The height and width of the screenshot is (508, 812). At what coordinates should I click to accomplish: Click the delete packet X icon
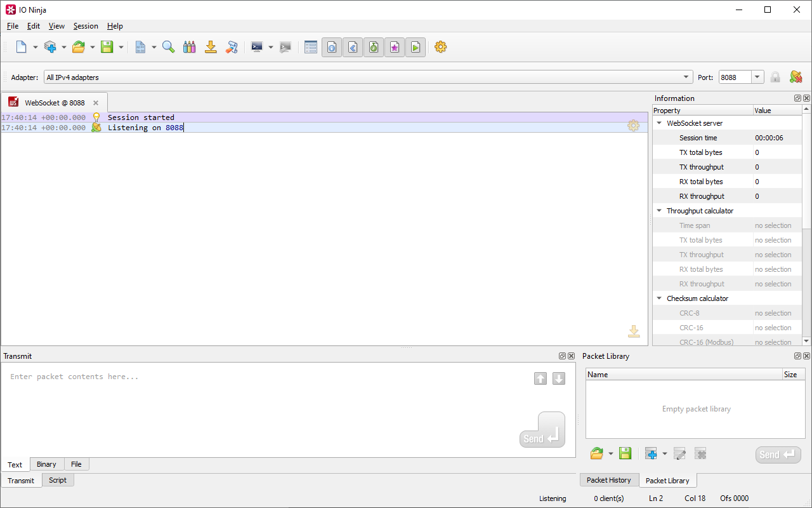[x=700, y=453]
